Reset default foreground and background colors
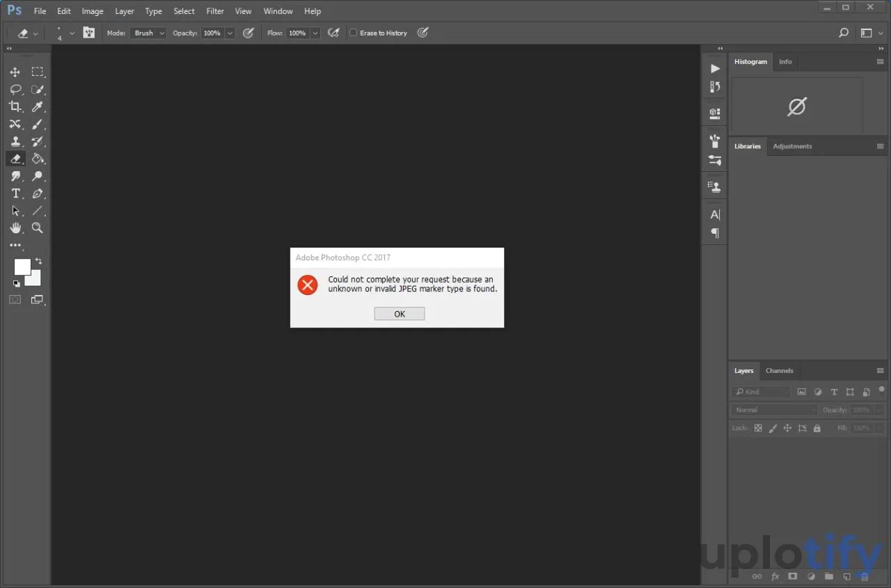 16,283
